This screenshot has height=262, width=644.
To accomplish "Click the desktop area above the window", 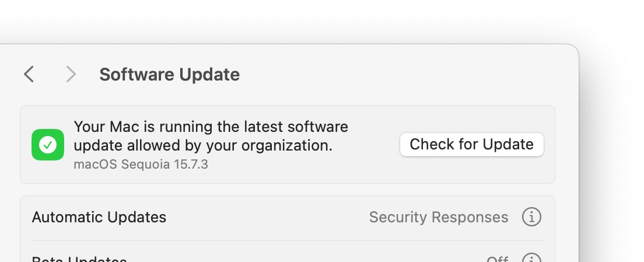I will pos(292,20).
